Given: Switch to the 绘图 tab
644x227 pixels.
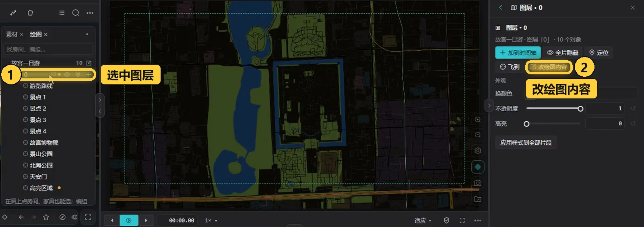Looking at the screenshot, I should [36, 35].
